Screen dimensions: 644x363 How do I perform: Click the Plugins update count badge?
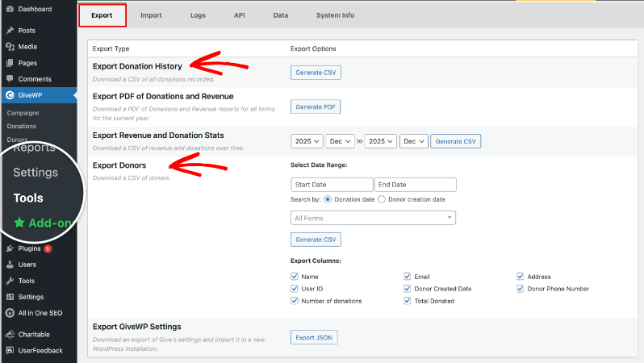(48, 248)
